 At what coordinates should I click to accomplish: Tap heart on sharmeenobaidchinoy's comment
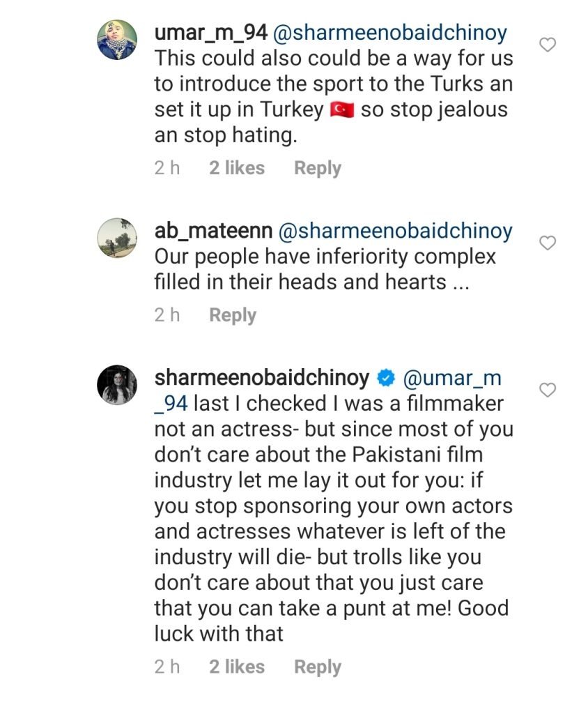pyautogui.click(x=548, y=390)
